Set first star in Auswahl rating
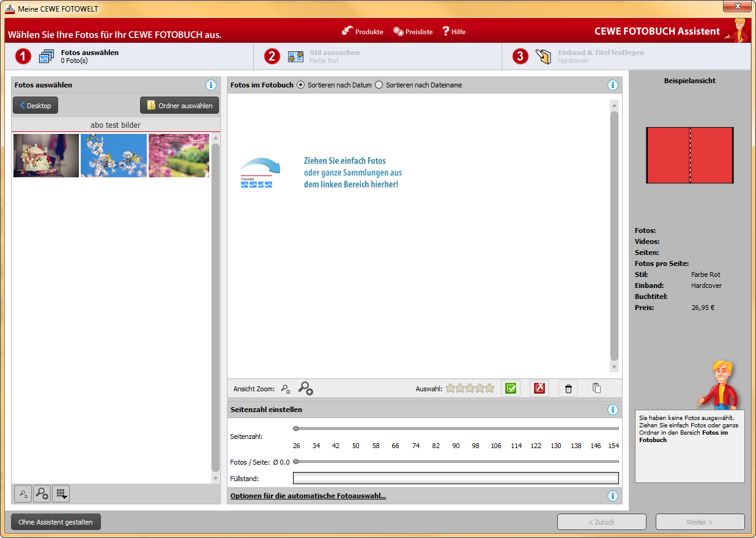The image size is (756, 538). pyautogui.click(x=450, y=388)
